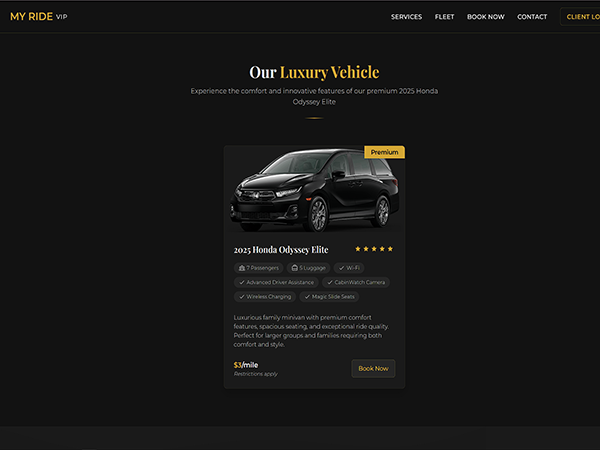Select the CabinWatch Camera label
600x450 pixels.
click(x=360, y=282)
